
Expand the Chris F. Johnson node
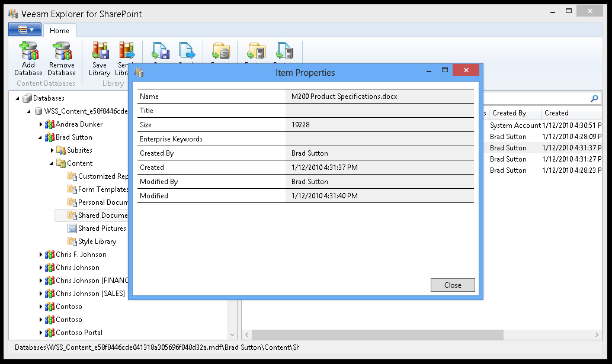coord(41,255)
